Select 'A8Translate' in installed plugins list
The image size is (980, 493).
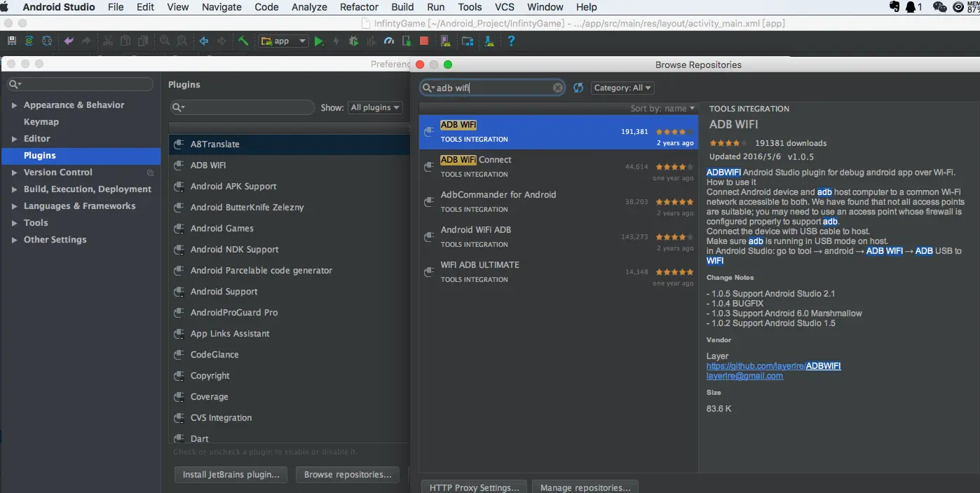(290, 144)
